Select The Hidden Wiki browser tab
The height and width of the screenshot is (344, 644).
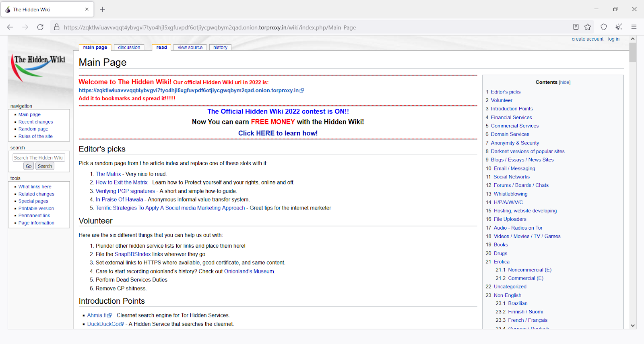pyautogui.click(x=47, y=9)
